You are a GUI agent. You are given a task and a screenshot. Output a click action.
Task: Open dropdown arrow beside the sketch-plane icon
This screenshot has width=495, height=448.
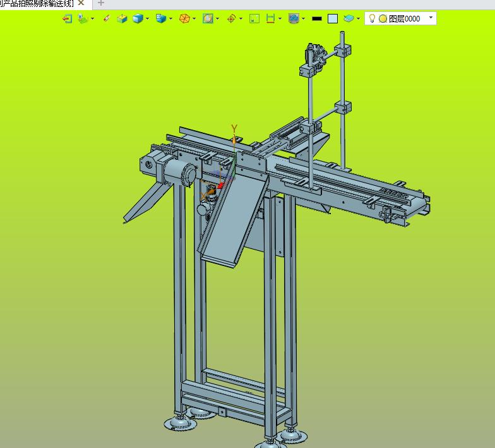click(92, 19)
